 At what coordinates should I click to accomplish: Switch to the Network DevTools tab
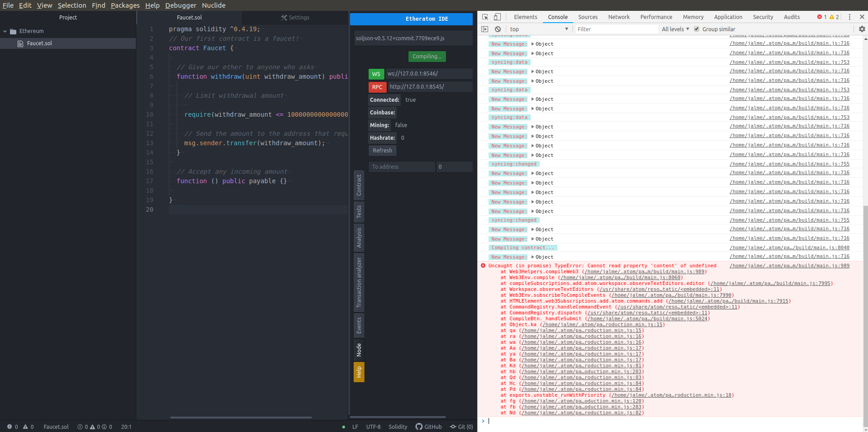(x=619, y=17)
